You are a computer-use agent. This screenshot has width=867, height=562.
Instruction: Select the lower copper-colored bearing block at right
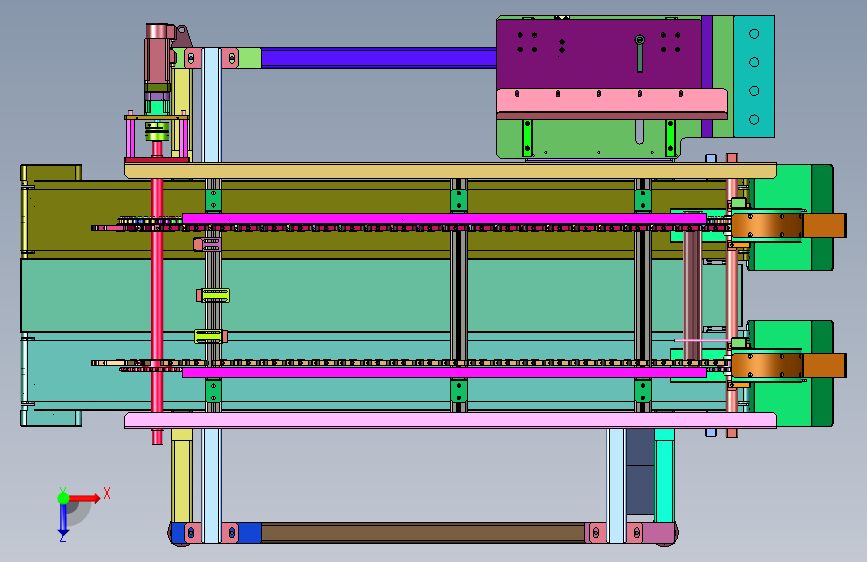767,366
